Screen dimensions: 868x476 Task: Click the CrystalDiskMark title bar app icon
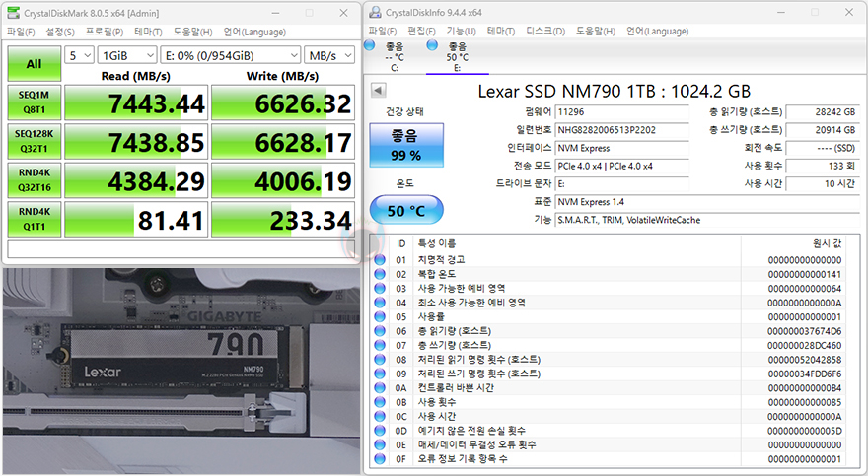(x=13, y=13)
